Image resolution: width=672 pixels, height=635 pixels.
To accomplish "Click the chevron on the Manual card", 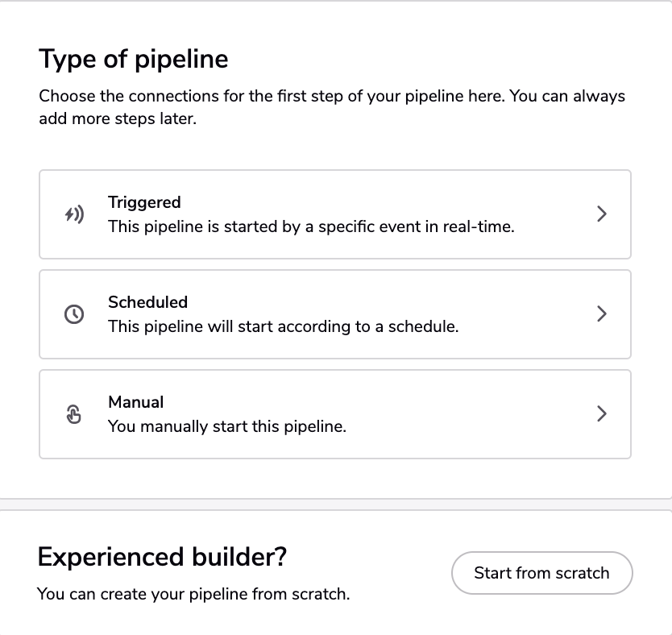I will 602,413.
